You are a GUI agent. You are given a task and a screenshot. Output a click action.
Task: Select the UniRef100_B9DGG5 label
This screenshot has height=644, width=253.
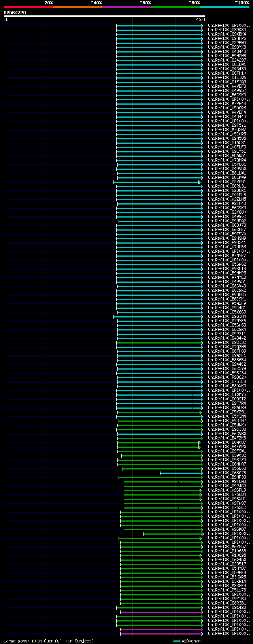click(x=227, y=295)
